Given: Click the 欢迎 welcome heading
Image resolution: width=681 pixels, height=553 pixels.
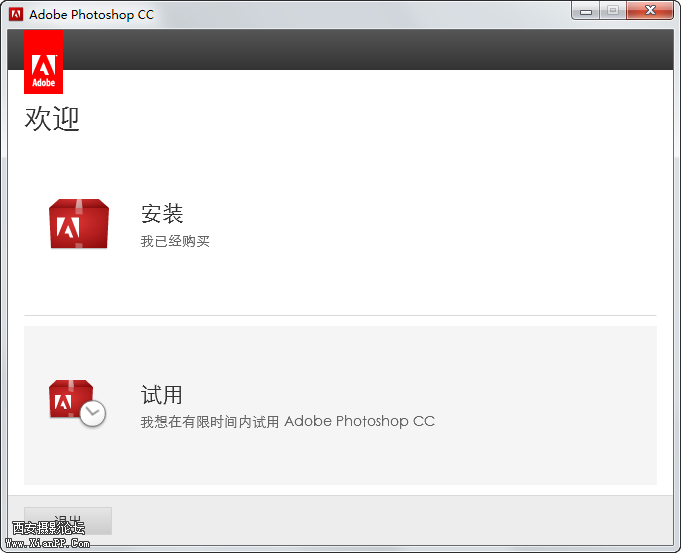Looking at the screenshot, I should [x=52, y=119].
